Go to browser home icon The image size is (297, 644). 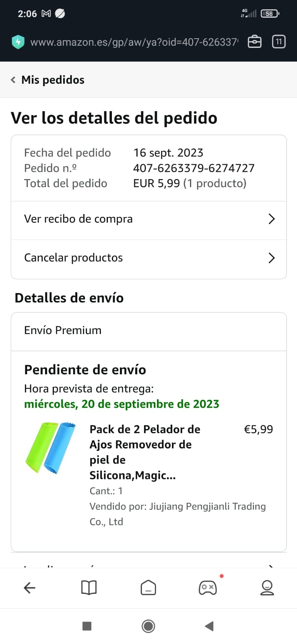pyautogui.click(x=148, y=588)
